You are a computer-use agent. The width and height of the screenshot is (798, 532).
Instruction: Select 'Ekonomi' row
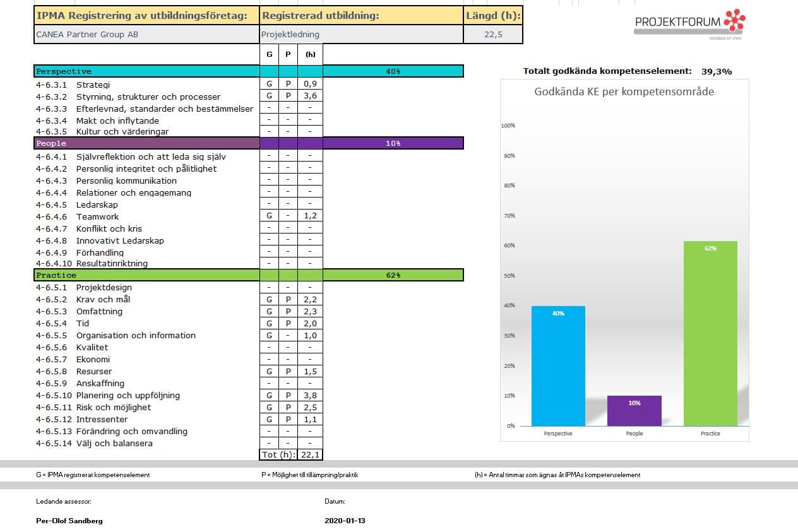tap(93, 359)
